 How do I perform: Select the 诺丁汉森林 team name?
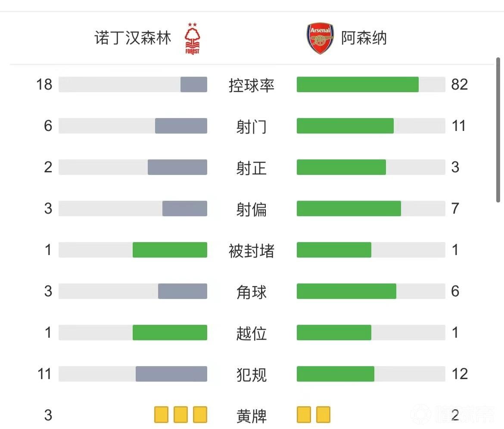(133, 38)
